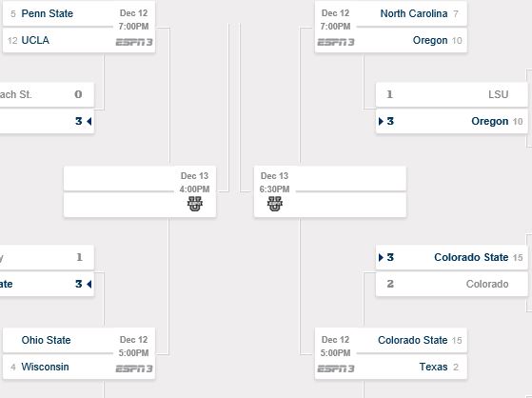Viewport: 532px width, 398px height.
Task: Click Oregon in the LSU result box
Action: click(x=489, y=121)
